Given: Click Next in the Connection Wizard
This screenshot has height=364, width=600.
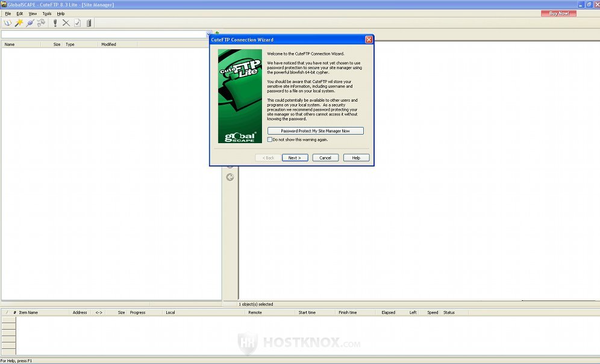Looking at the screenshot, I should point(295,158).
